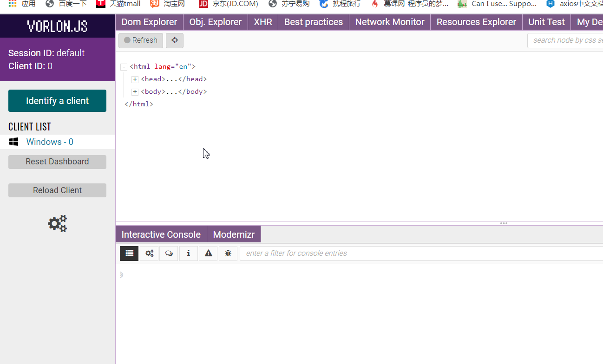Filter console by comments bubble icon

click(169, 253)
